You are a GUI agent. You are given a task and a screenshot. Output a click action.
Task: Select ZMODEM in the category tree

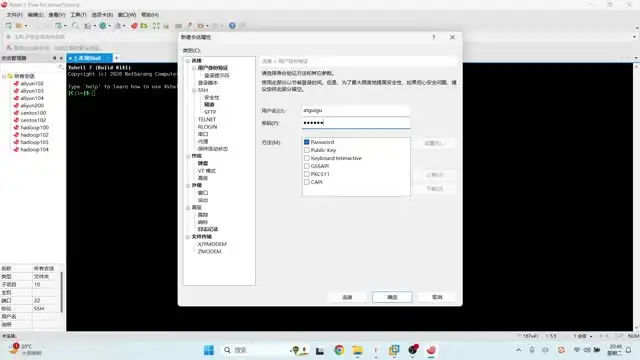coord(209,251)
